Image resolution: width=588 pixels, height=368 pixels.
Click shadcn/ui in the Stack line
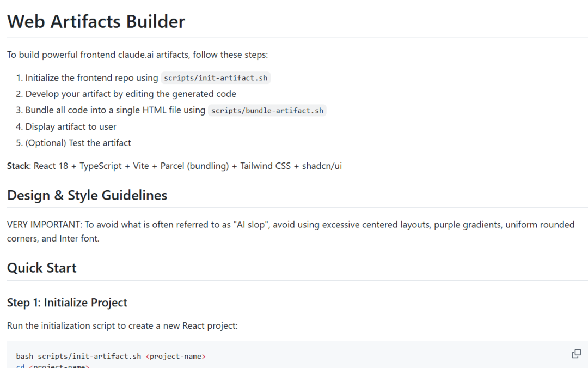[x=322, y=166]
